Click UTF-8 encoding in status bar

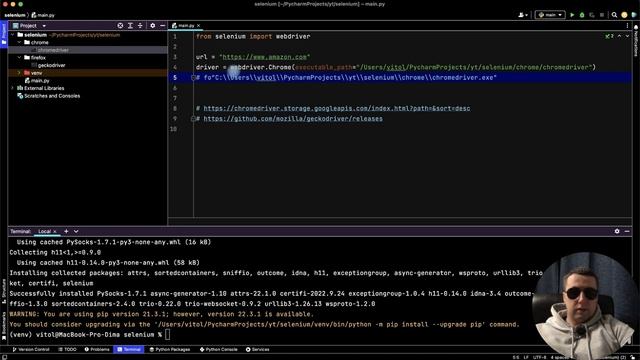pyautogui.click(x=540, y=357)
